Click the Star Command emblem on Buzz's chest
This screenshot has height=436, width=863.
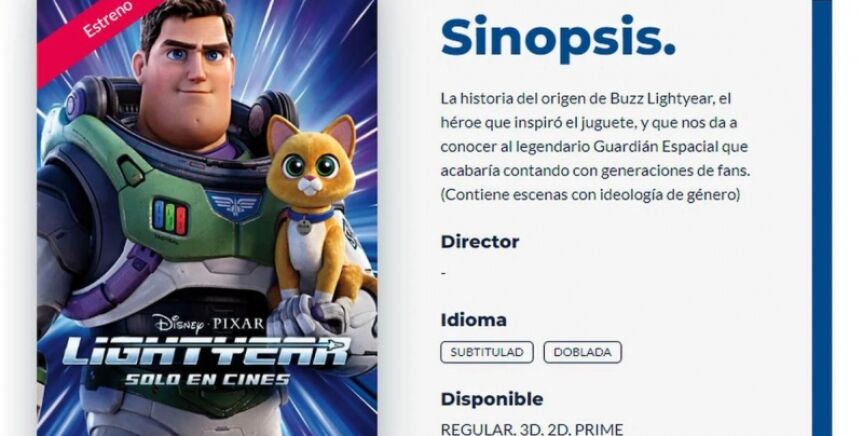pos(234,205)
